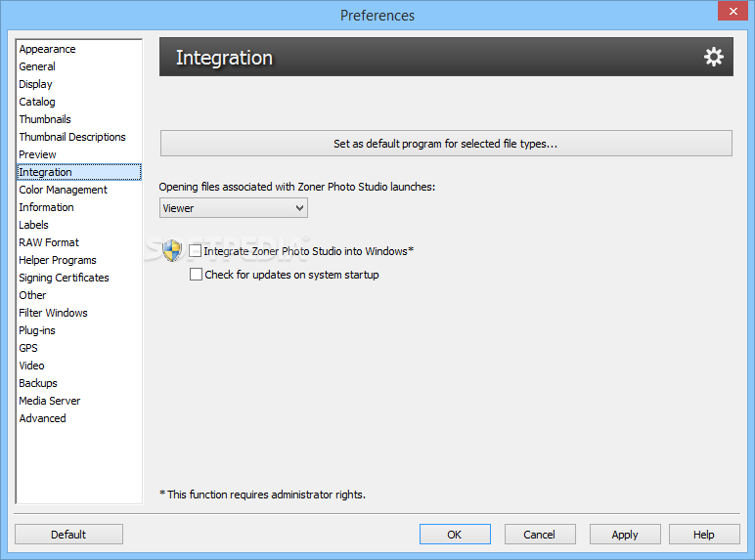
Task: Close the Preferences window
Action: 733,11
